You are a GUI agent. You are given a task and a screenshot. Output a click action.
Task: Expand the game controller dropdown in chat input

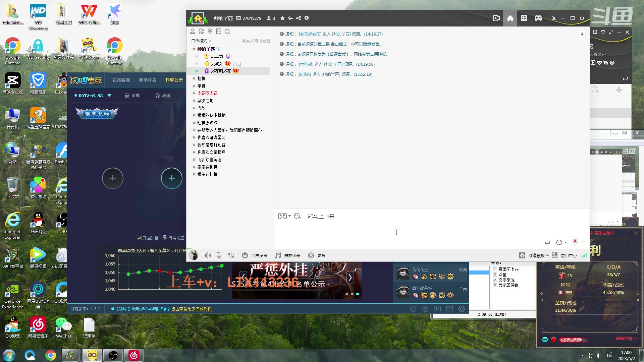click(289, 216)
